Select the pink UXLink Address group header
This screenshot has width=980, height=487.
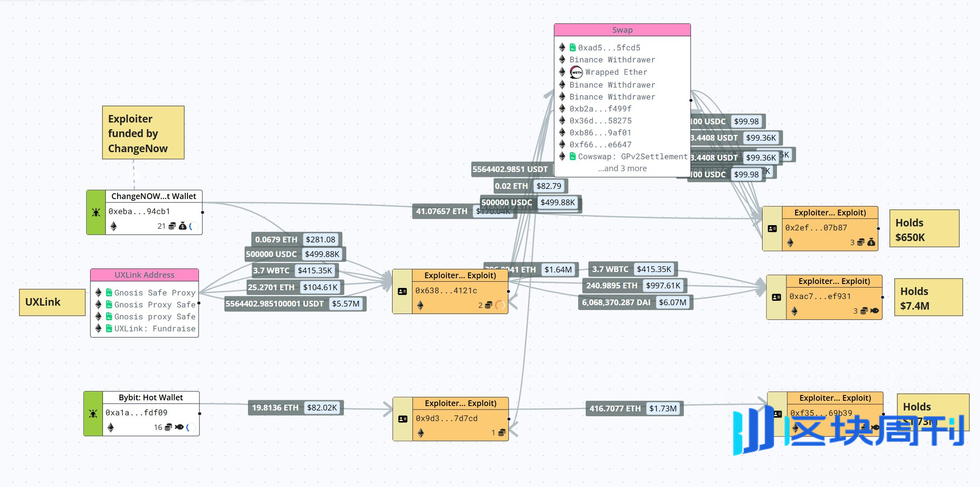(x=144, y=275)
